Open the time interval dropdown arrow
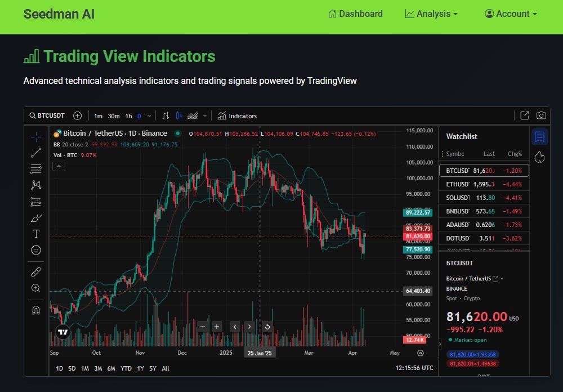The width and height of the screenshot is (563, 392). [149, 115]
